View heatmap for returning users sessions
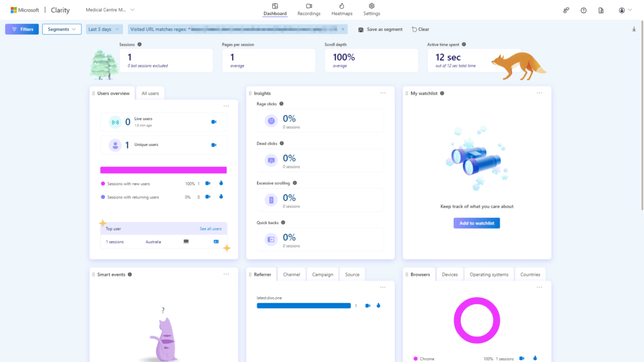 221,196
